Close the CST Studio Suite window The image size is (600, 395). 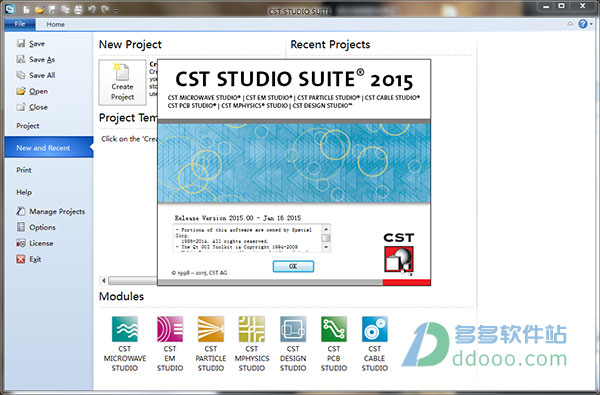pyautogui.click(x=583, y=7)
